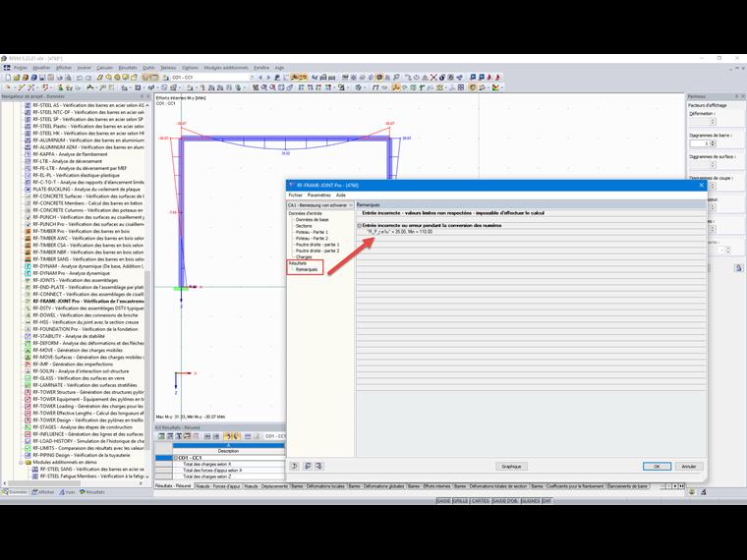Screen dimensions: 747x560
Task: Select Poutre droite - partie 2 tree item
Action: point(317,251)
